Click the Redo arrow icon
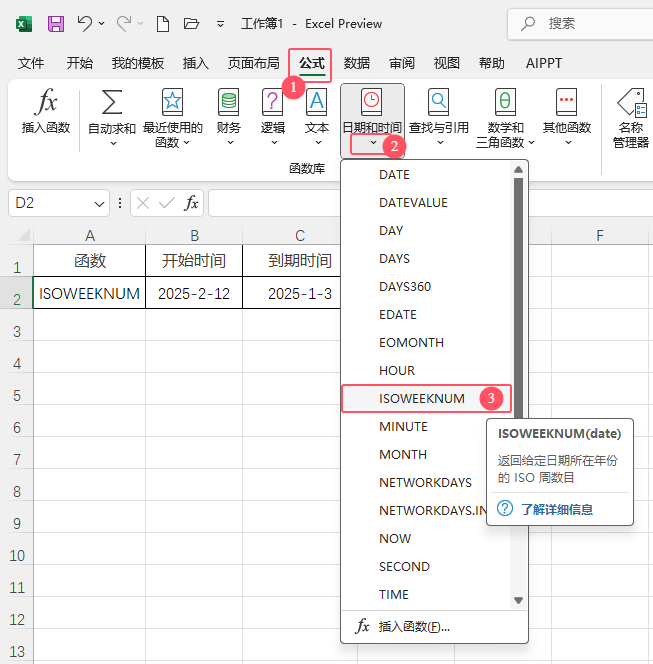Viewport: 653px width, 664px height. pos(124,24)
